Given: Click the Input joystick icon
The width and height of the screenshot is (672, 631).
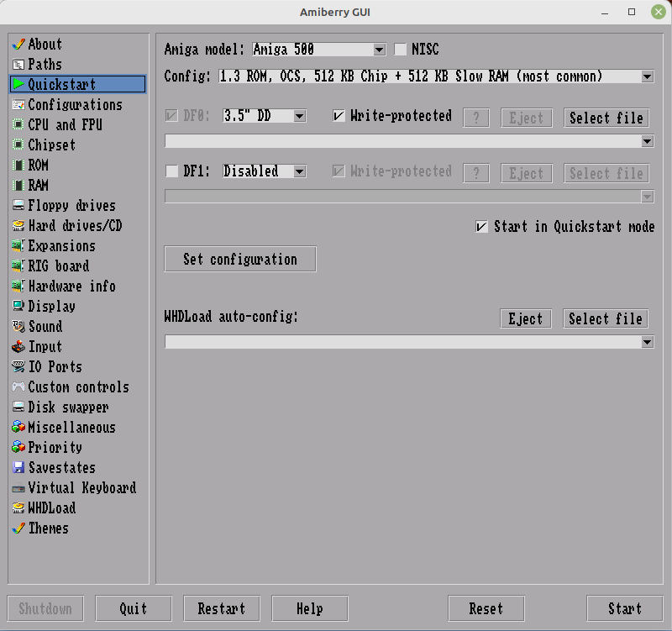Looking at the screenshot, I should pos(18,346).
